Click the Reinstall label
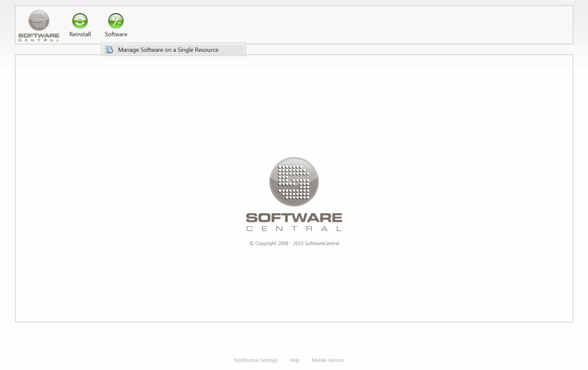 80,34
